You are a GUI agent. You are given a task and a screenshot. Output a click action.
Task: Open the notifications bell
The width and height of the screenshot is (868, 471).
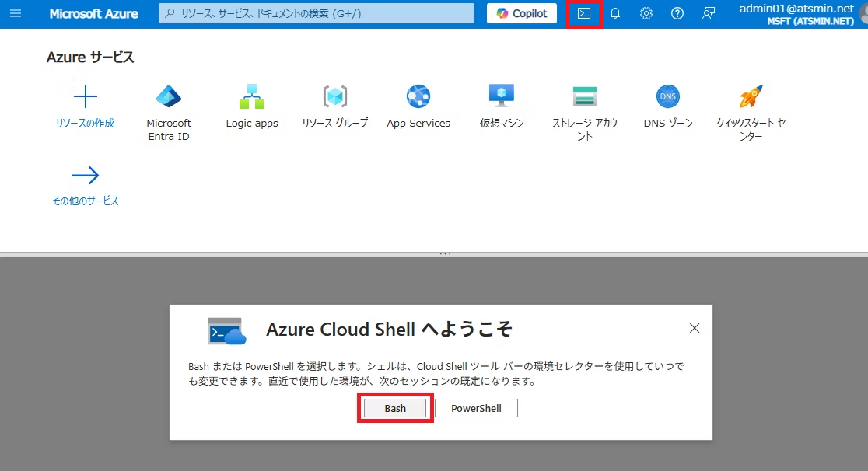coord(614,13)
